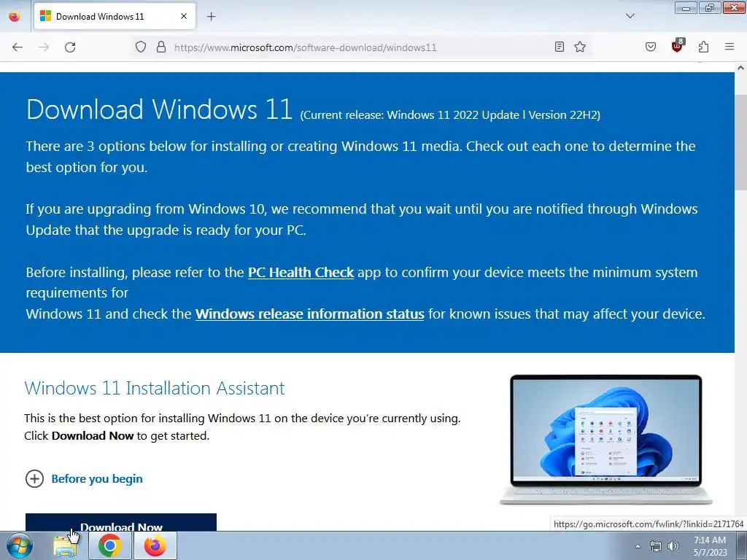Click the address bar URL
747x560 pixels.
coord(306,47)
